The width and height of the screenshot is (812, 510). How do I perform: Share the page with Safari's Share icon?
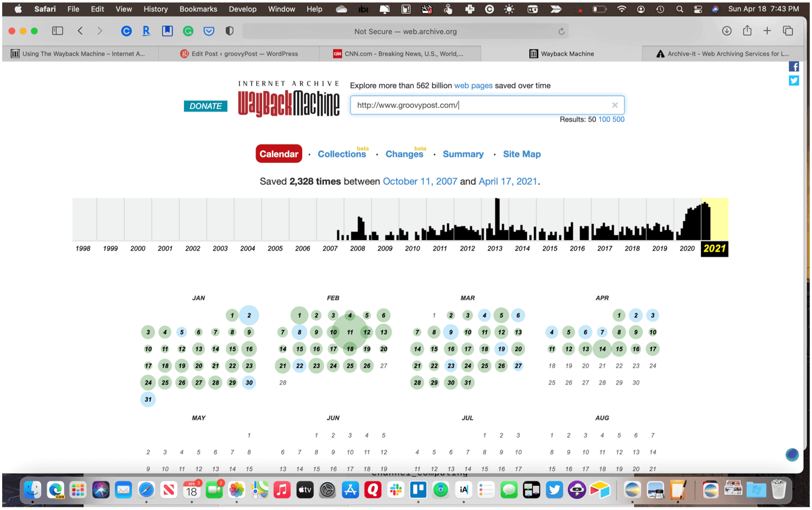[747, 31]
